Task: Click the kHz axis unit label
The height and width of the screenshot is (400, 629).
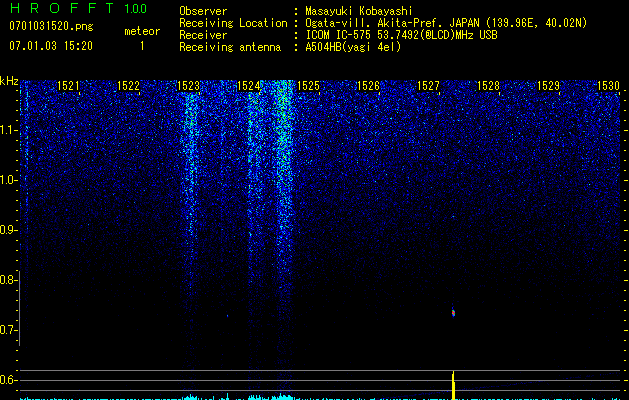Action: (x=9, y=81)
